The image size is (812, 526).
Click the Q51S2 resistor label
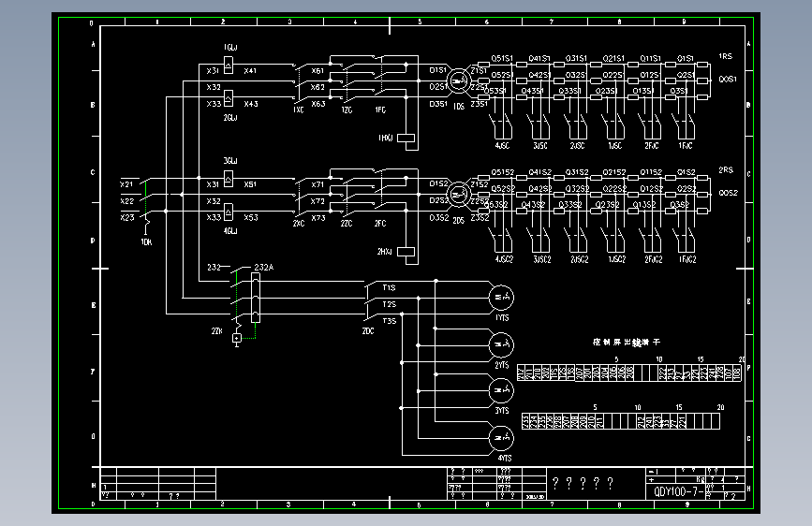502,172
